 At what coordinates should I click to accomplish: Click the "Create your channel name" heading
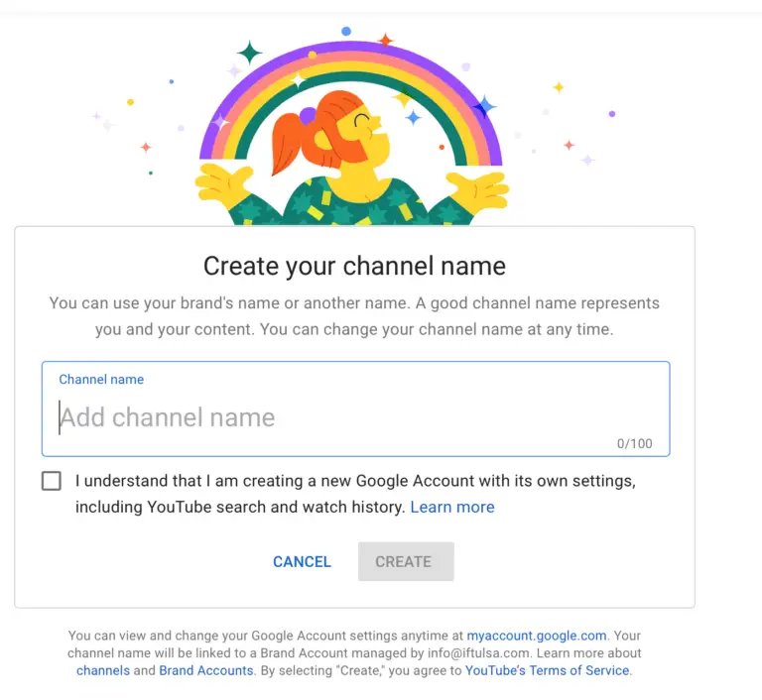click(354, 266)
